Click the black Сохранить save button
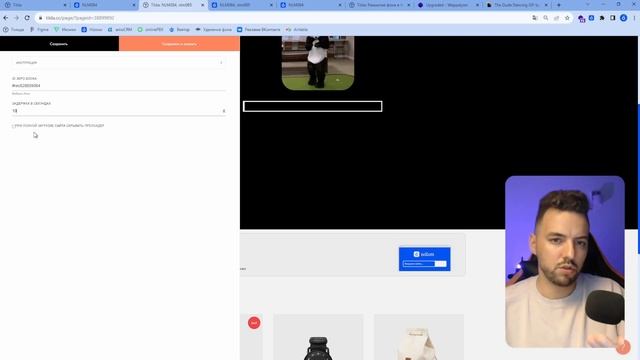This screenshot has width=640, height=360. coord(59,44)
